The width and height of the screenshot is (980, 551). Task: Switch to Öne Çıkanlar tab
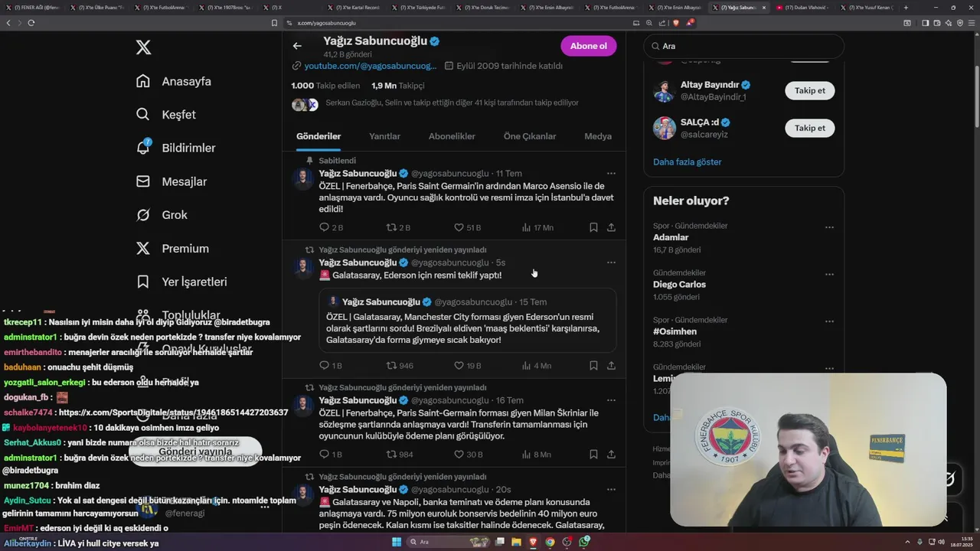(530, 136)
